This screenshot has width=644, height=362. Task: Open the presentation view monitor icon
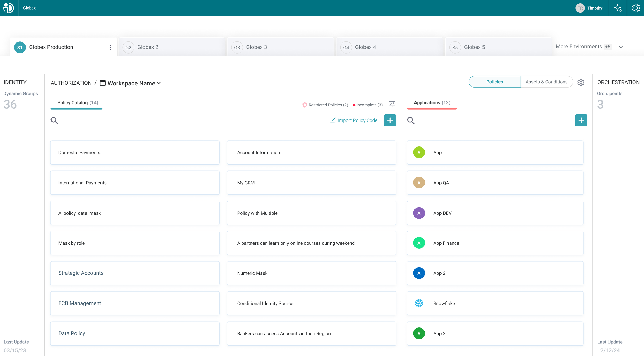coord(392,104)
